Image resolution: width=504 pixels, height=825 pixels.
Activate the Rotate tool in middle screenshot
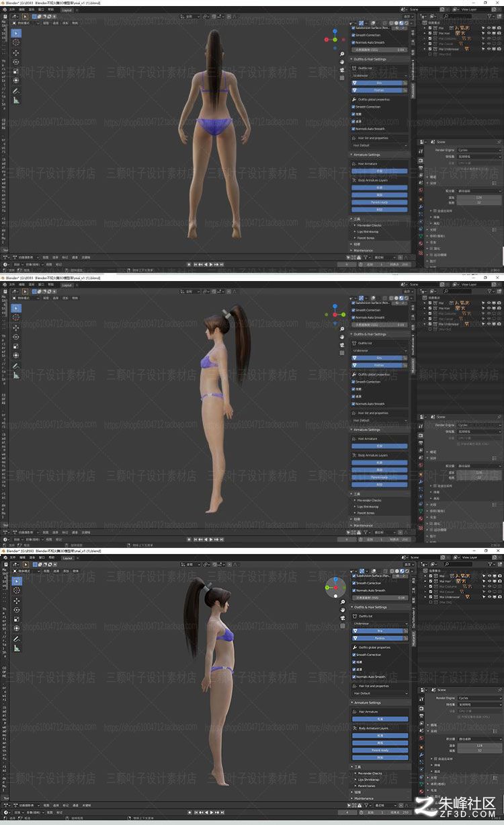click(16, 337)
